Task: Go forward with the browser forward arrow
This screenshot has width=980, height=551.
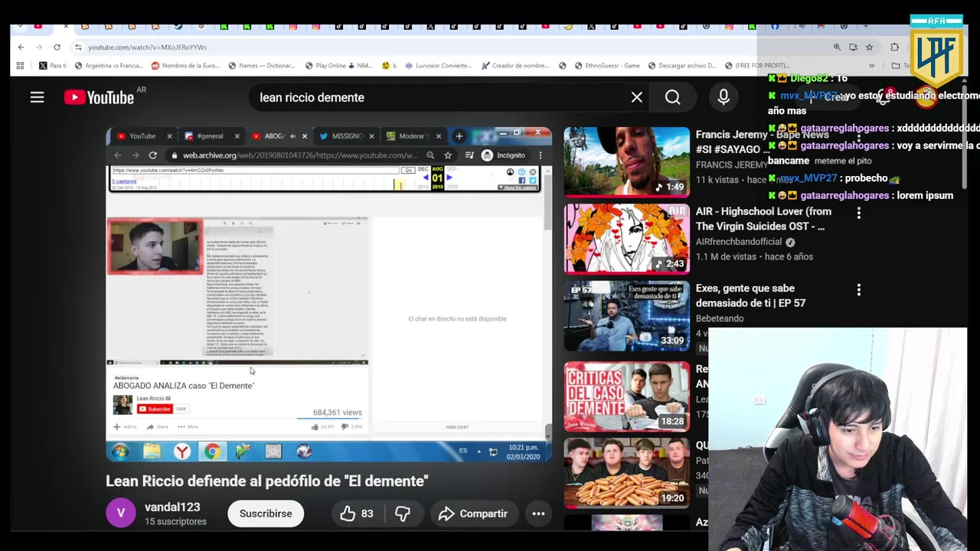Action: 39,47
